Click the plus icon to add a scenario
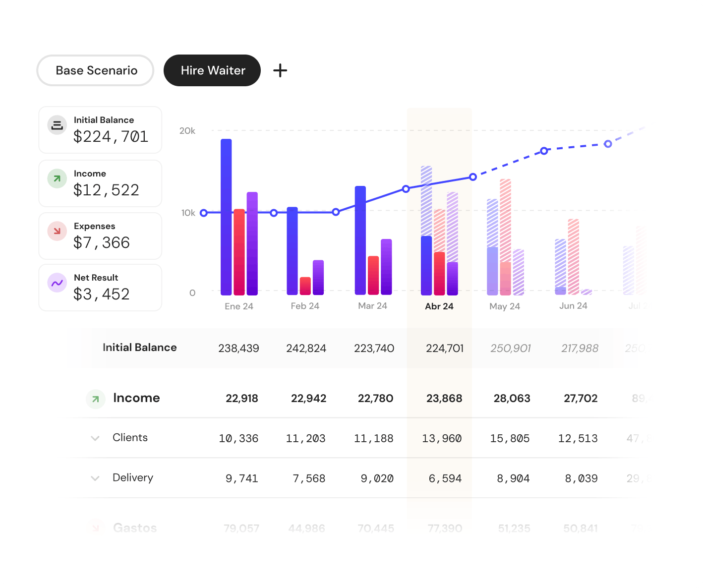This screenshot has height=588, width=703. click(280, 70)
